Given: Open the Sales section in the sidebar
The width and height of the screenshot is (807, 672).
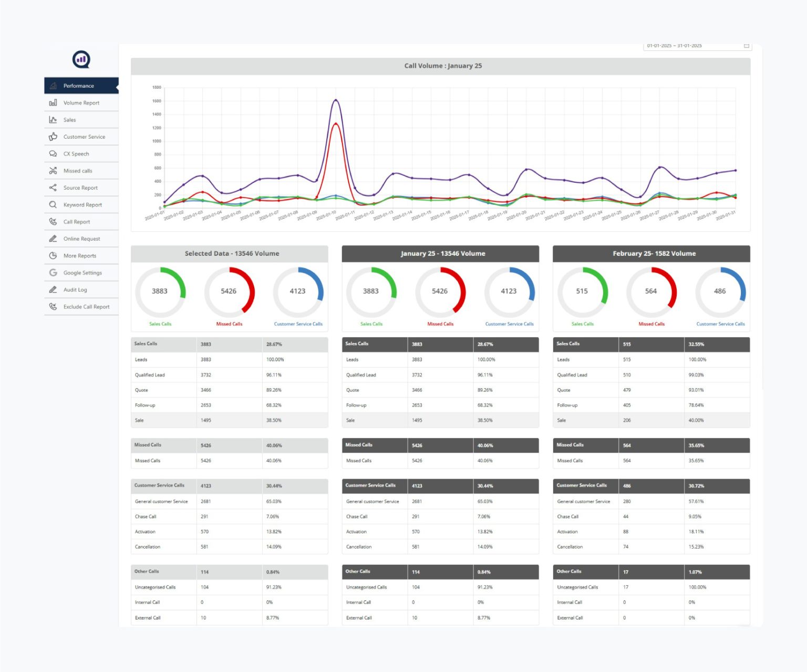Looking at the screenshot, I should tap(69, 119).
